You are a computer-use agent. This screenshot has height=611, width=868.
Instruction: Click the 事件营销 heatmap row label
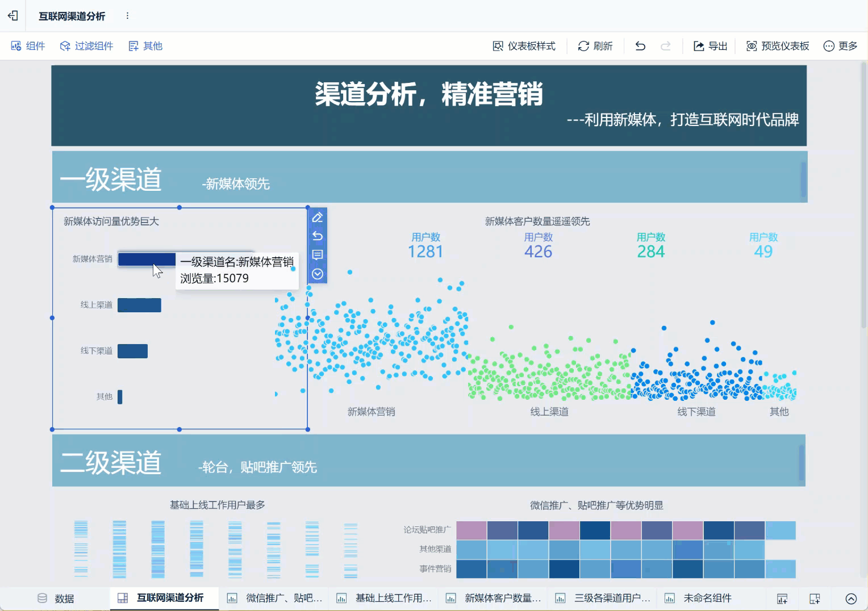tap(435, 568)
